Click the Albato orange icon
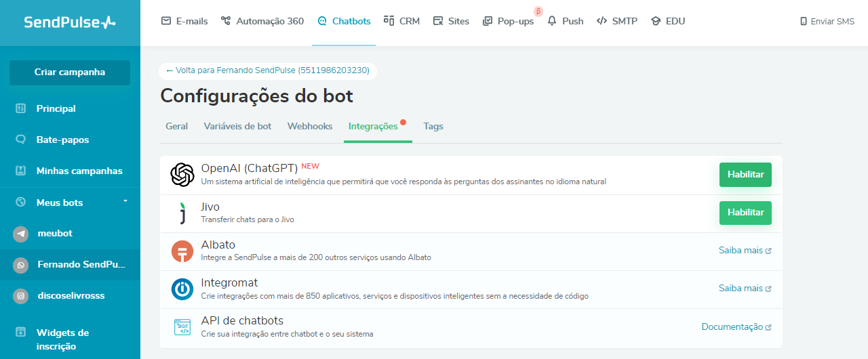868x359 pixels. point(182,251)
